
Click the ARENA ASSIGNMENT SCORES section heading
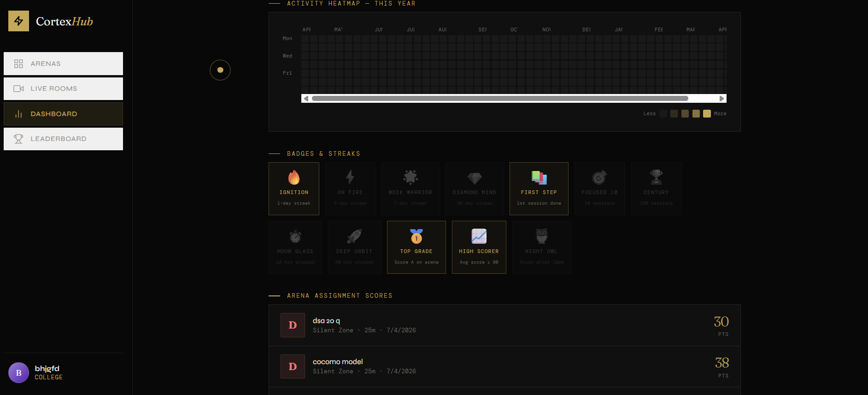point(340,296)
